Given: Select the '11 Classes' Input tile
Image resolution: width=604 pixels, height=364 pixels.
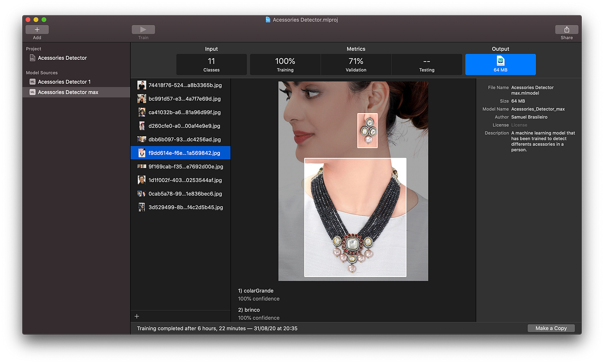Looking at the screenshot, I should pos(211,64).
